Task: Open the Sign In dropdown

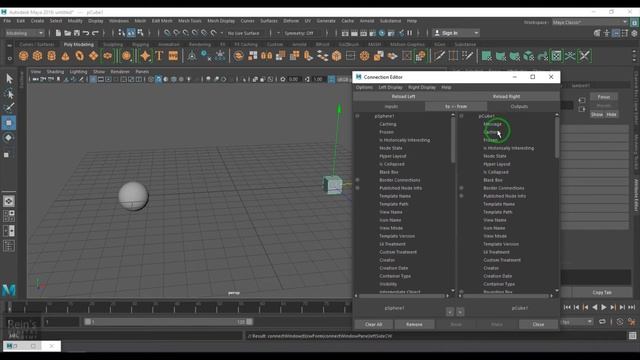Action: click(x=456, y=33)
